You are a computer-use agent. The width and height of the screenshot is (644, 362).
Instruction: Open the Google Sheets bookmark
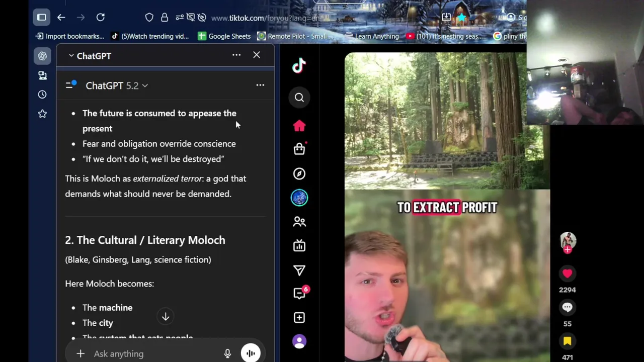tap(224, 36)
